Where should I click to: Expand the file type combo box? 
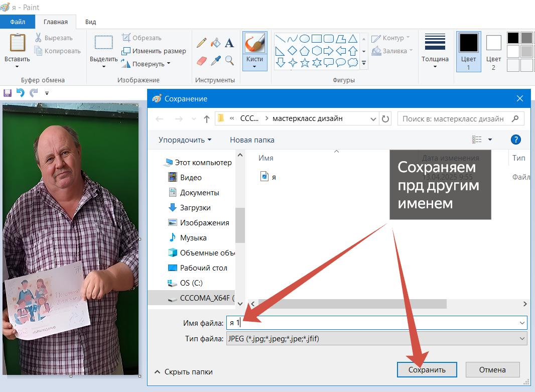pos(522,339)
